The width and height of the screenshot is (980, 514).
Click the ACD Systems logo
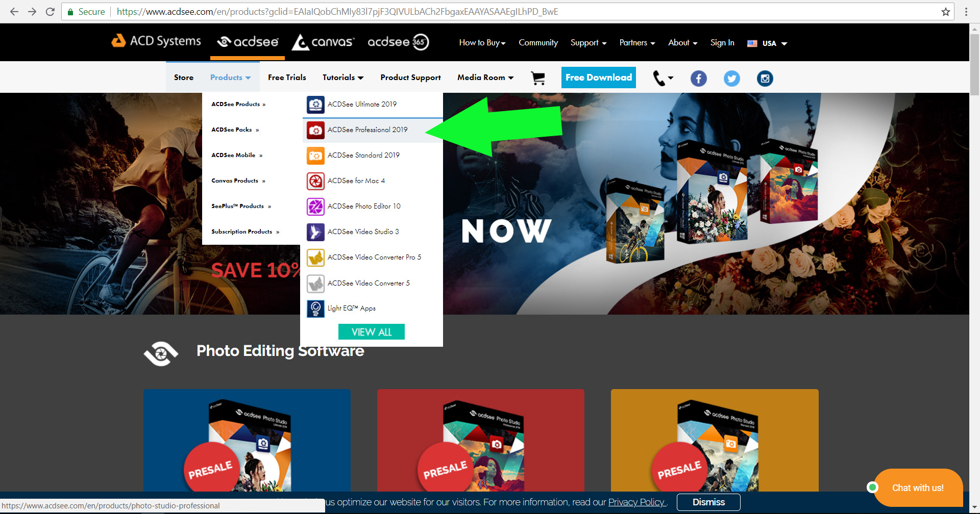click(x=156, y=41)
